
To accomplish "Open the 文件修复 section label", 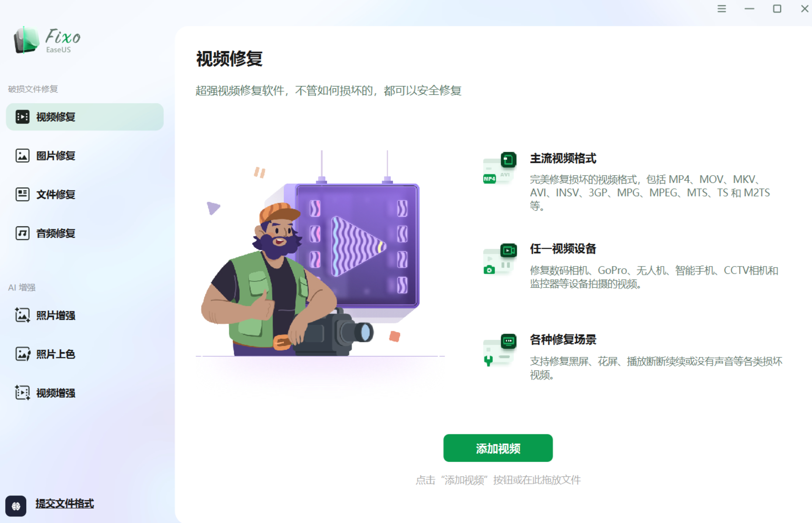I will 55,194.
